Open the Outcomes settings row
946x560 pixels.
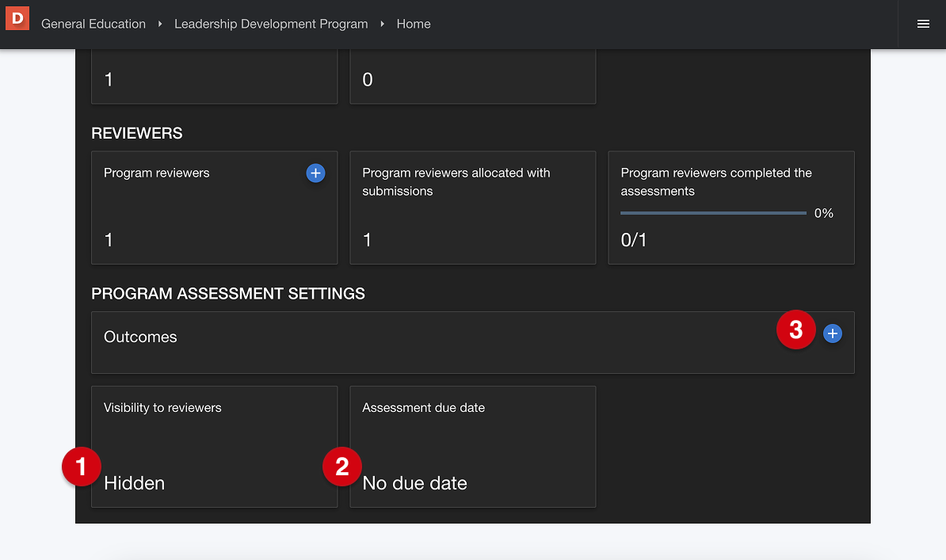[473, 342]
